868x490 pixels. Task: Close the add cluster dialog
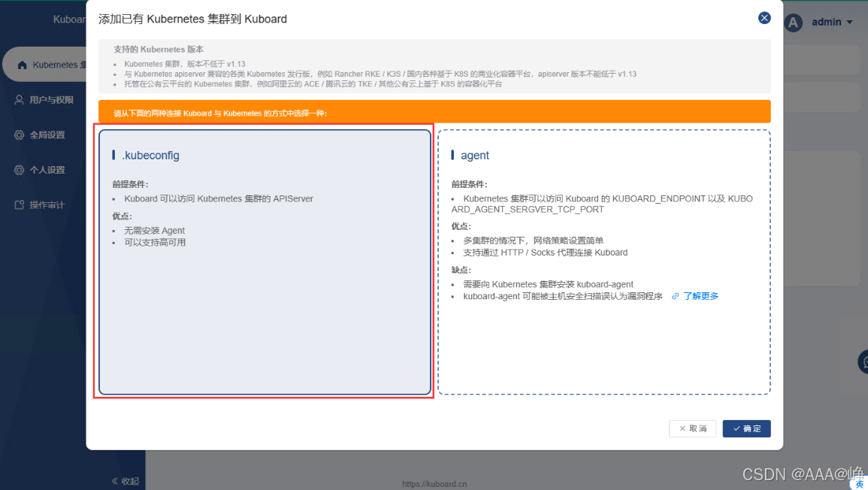click(764, 18)
